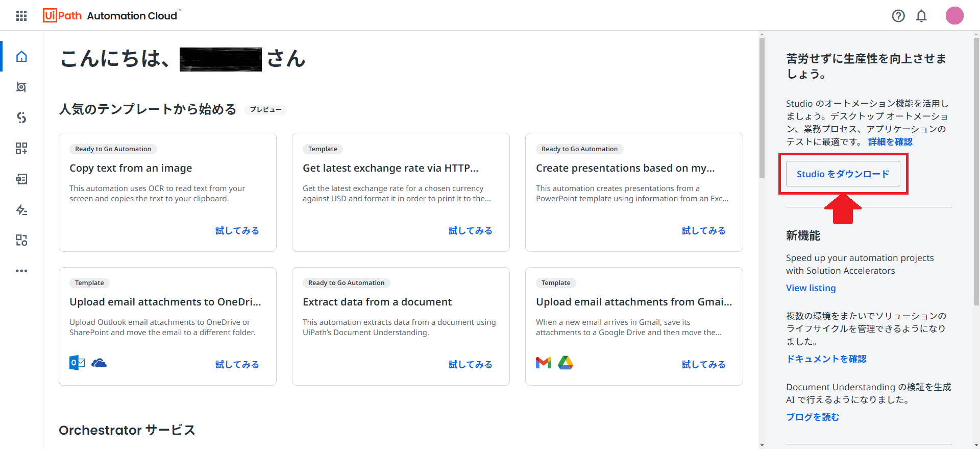The width and height of the screenshot is (980, 449).
Task: Open the Extract data from a document card
Action: (x=401, y=326)
